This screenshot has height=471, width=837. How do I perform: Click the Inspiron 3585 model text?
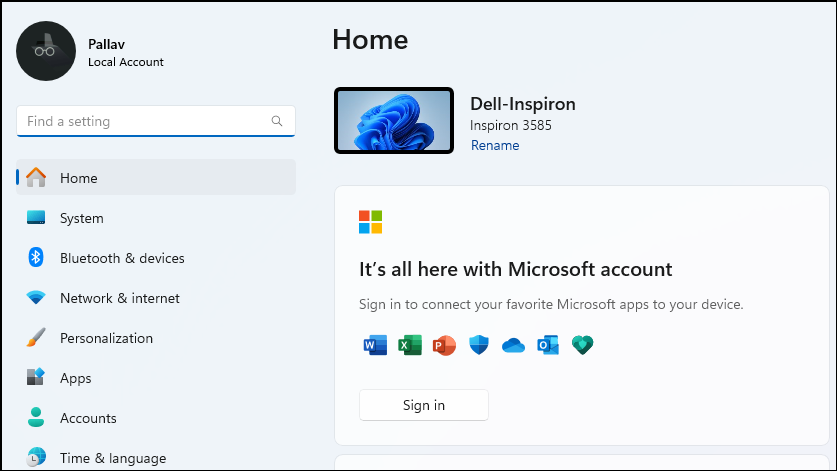(511, 125)
